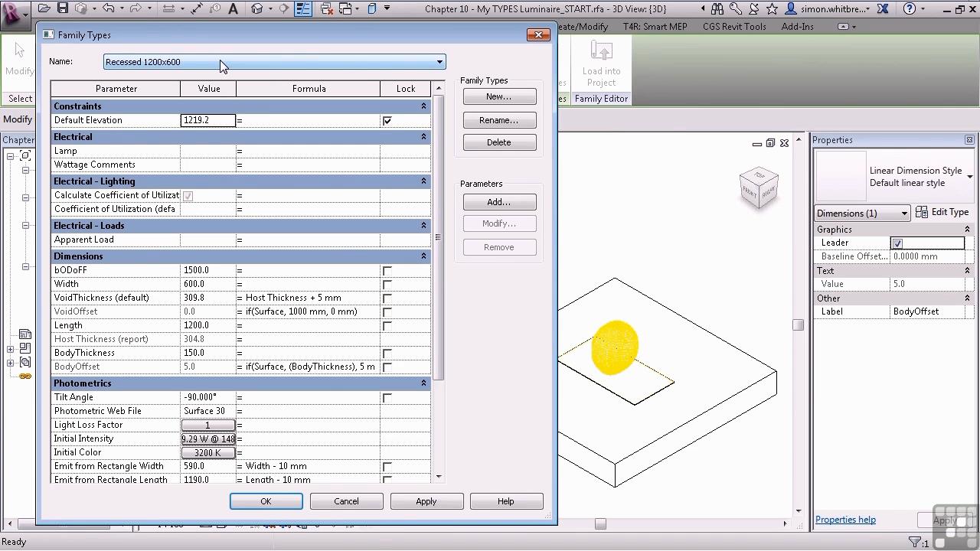This screenshot has width=980, height=551.
Task: Click the Undo arrow icon
Action: (x=108, y=8)
